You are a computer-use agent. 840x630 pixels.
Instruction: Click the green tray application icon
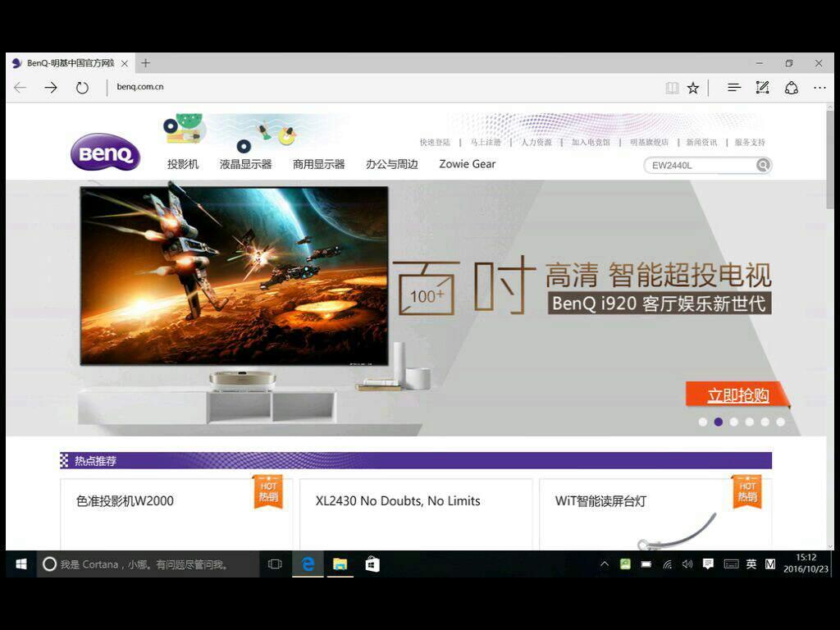[625, 564]
